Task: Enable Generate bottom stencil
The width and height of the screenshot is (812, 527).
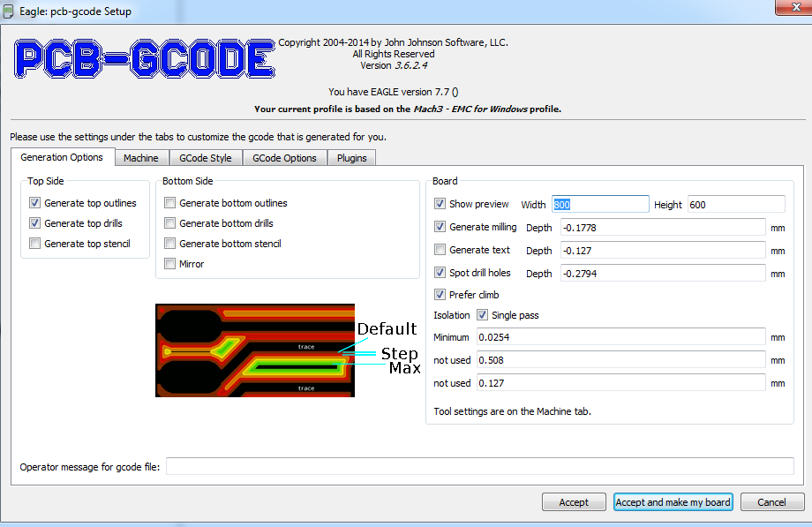Action: point(169,243)
